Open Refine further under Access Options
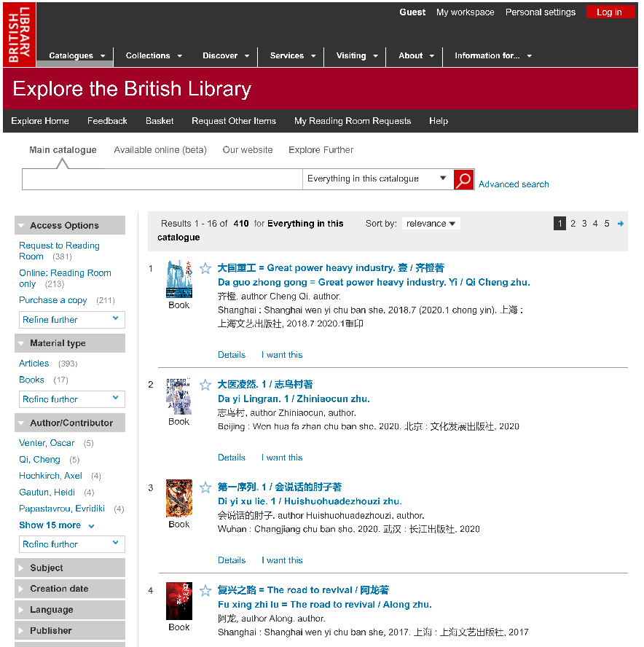644x647 pixels. coord(72,320)
